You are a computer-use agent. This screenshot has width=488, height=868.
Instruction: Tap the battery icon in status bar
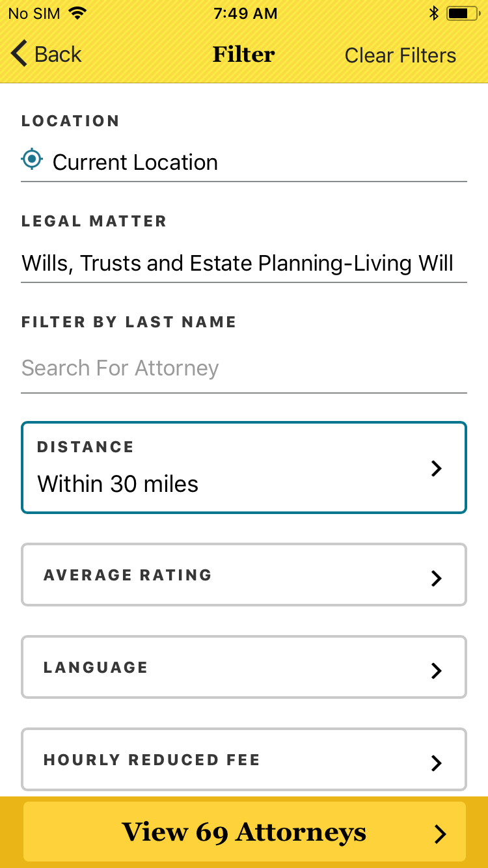(x=462, y=14)
